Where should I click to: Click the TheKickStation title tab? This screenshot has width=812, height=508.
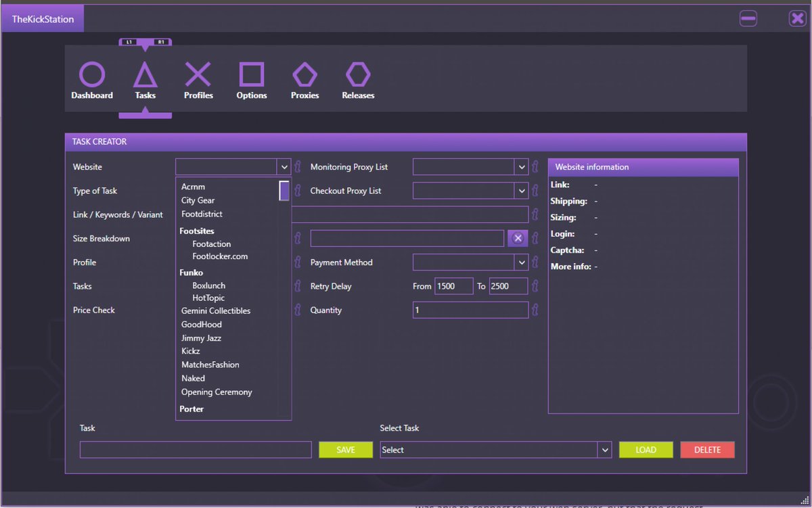coord(43,19)
